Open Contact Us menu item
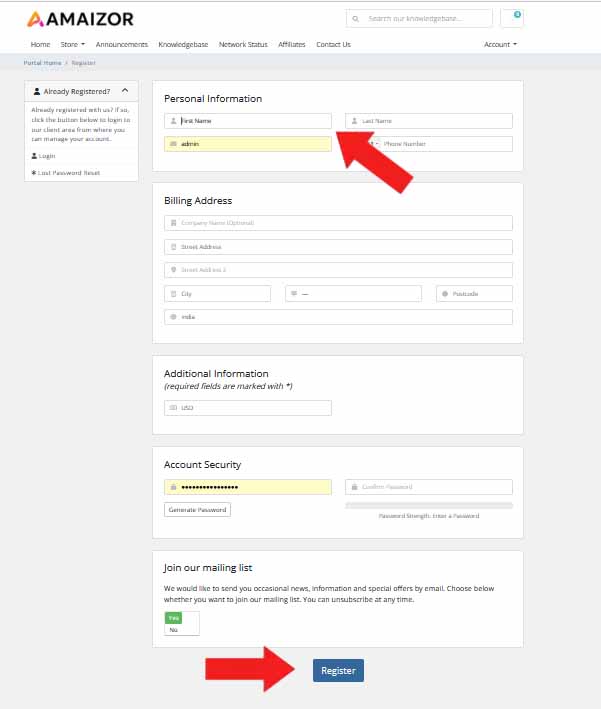This screenshot has width=601, height=709. tap(333, 44)
